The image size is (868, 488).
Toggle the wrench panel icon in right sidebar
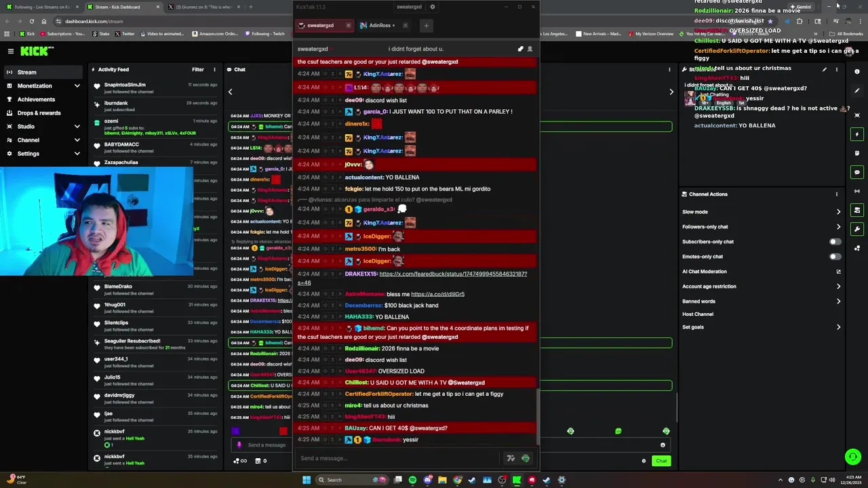857,229
